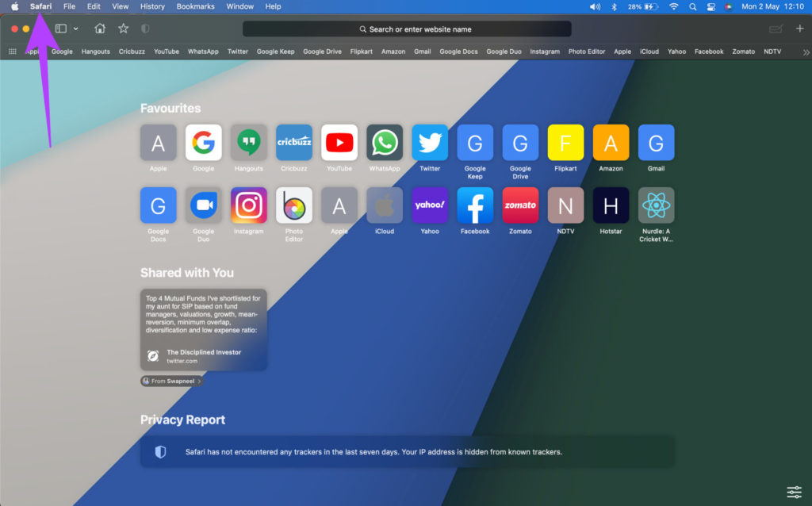The image size is (812, 506).
Task: Open the History menu
Action: tap(152, 6)
